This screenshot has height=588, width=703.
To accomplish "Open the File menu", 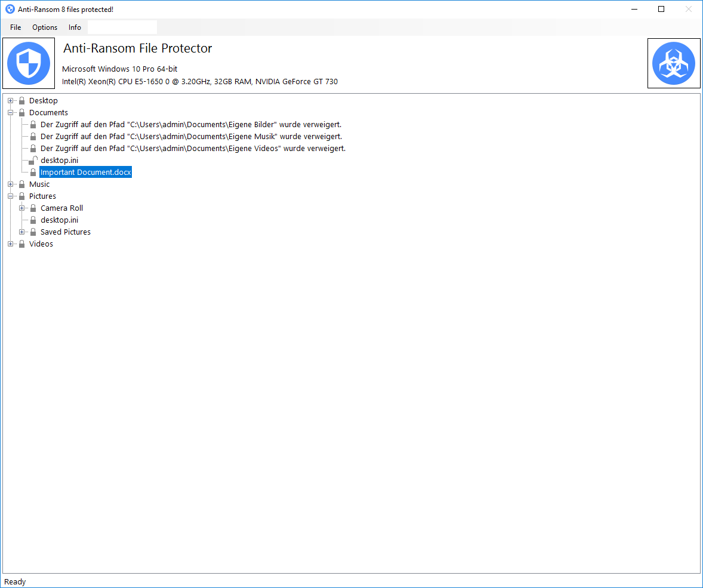I will pyautogui.click(x=16, y=27).
